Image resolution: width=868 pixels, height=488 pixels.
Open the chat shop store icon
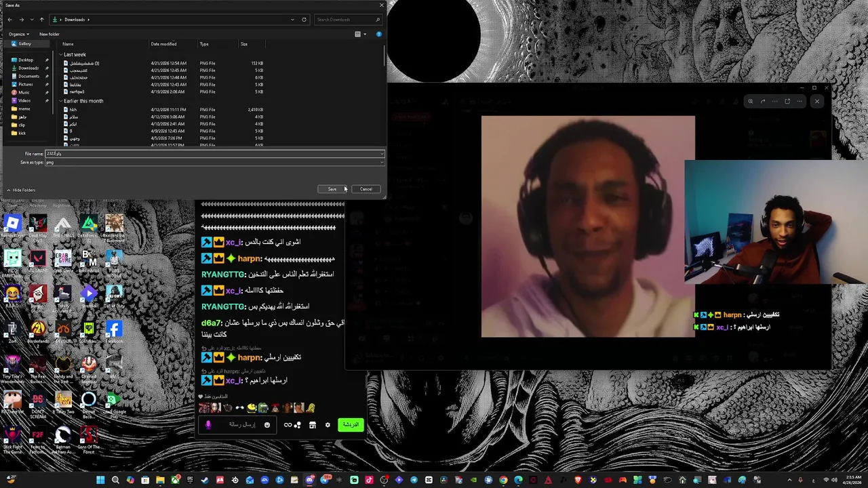(x=312, y=425)
